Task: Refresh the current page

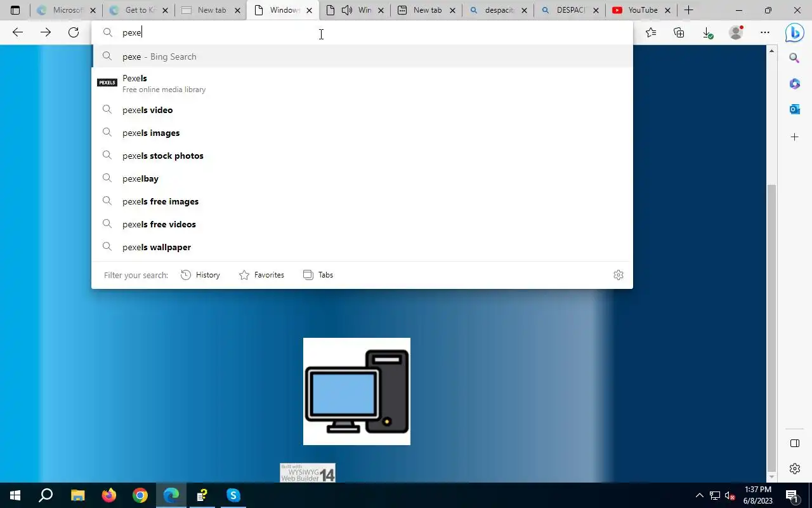Action: pos(74,32)
